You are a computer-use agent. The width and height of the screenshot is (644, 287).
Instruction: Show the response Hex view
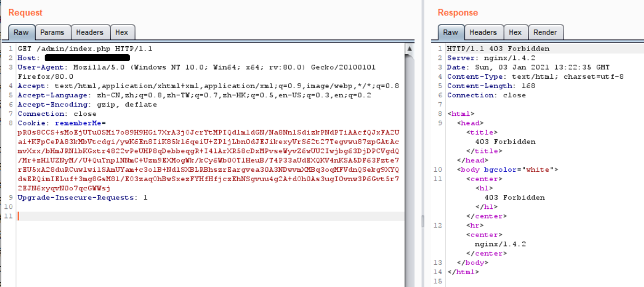[515, 32]
